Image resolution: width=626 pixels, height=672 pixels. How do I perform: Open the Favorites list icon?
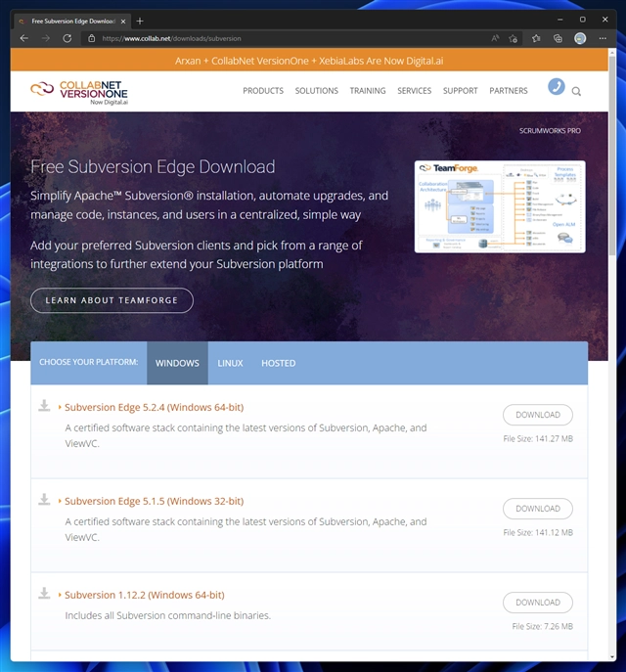536,38
